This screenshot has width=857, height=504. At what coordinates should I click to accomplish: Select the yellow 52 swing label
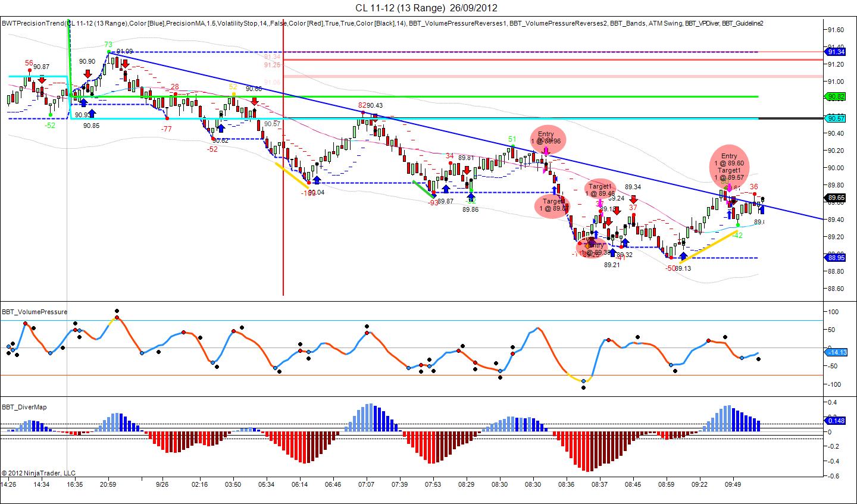(x=233, y=86)
